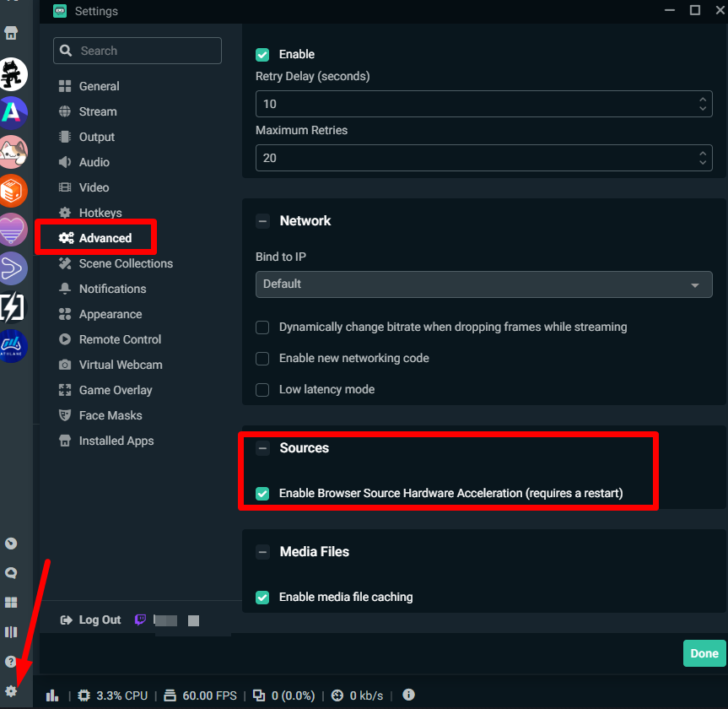
Task: Switch to the Hotkeys settings tab
Action: point(100,213)
